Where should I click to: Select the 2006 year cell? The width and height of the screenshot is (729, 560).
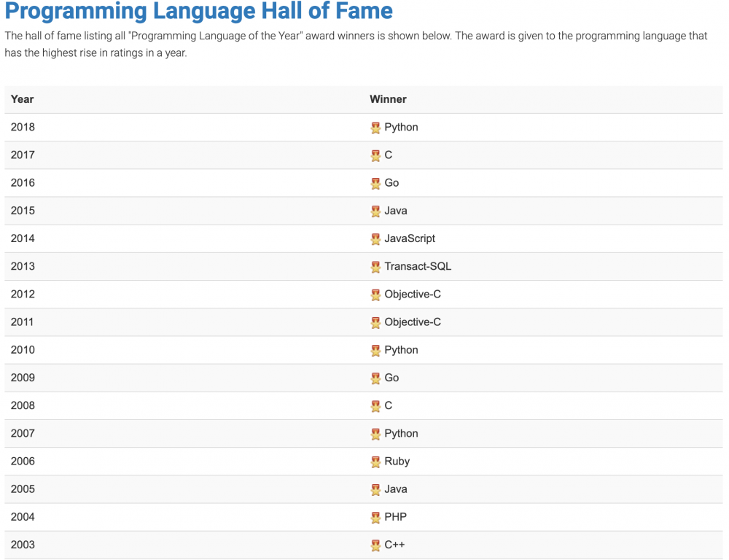pyautogui.click(x=23, y=462)
